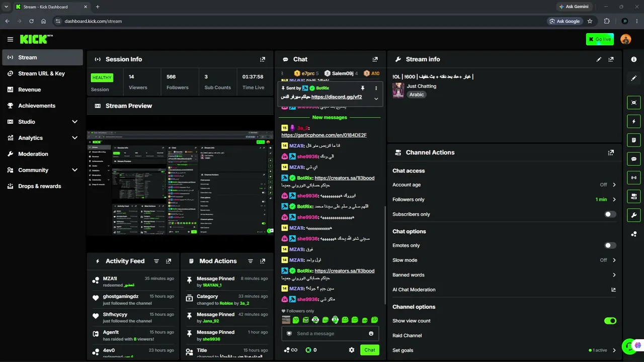644x362 pixels.
Task: Select Stream in the sidebar
Action: 42,57
